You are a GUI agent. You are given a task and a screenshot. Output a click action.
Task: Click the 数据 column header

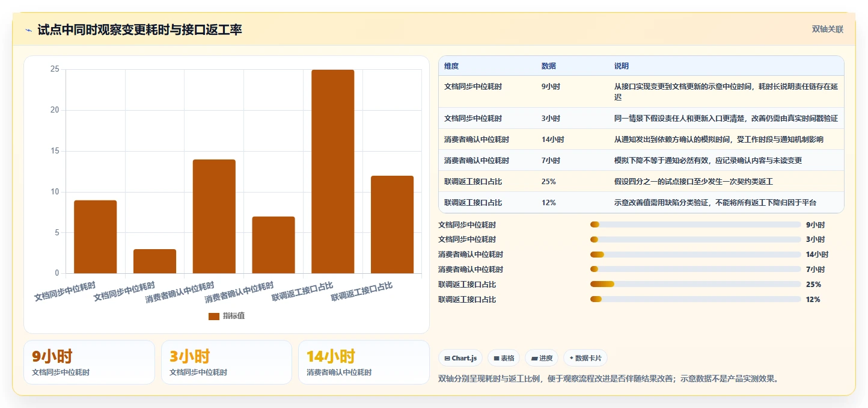(549, 66)
